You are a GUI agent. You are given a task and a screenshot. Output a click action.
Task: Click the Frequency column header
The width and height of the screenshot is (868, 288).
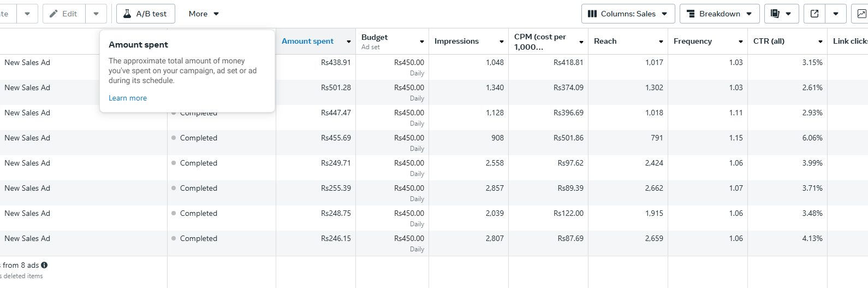tap(692, 41)
